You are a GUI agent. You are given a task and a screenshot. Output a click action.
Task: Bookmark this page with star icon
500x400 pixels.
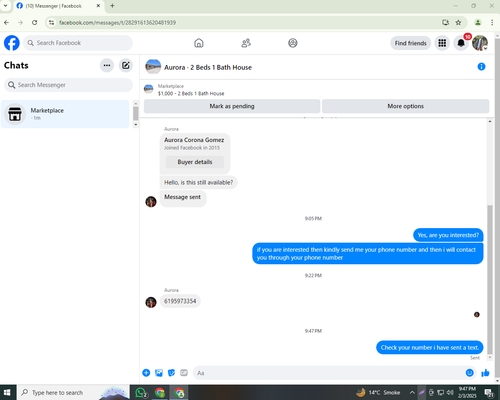click(x=458, y=23)
